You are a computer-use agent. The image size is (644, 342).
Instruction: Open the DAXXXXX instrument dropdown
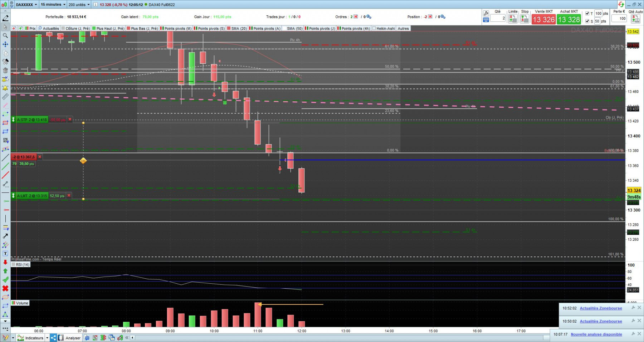(x=26, y=5)
